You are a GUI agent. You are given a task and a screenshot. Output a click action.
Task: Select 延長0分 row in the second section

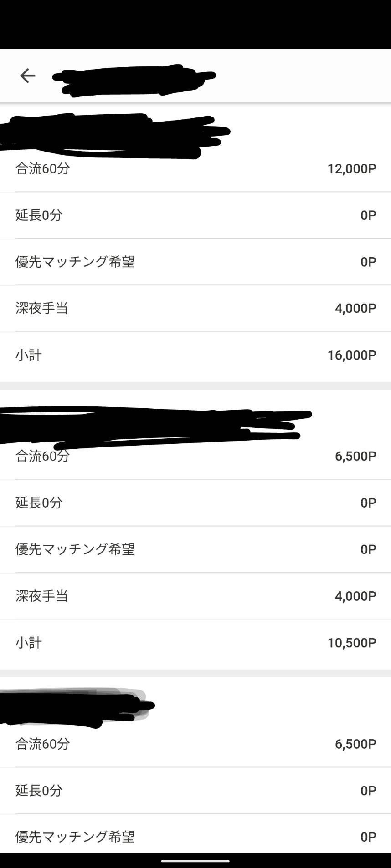point(195,503)
